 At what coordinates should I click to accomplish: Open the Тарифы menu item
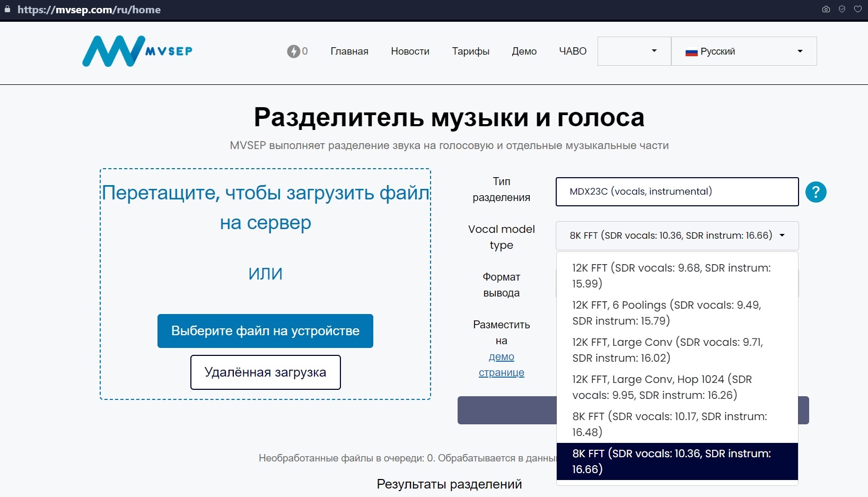pos(470,51)
